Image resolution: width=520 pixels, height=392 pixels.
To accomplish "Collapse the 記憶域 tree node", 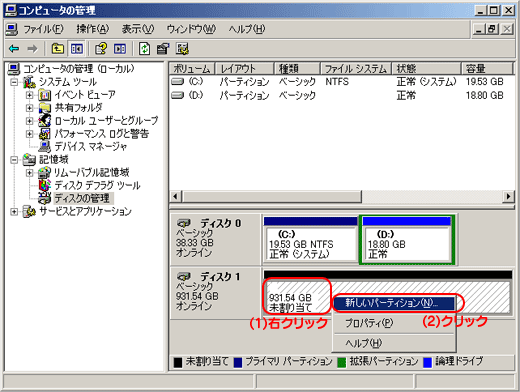I will click(14, 160).
